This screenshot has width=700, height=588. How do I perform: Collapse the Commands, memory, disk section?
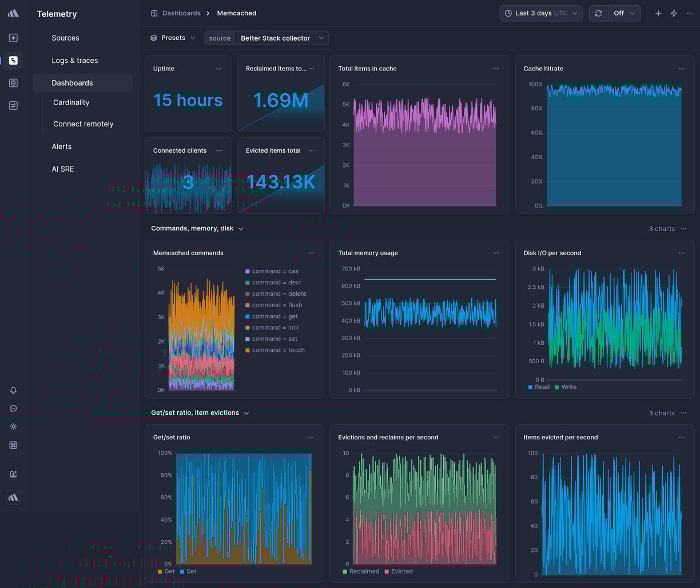(x=240, y=228)
